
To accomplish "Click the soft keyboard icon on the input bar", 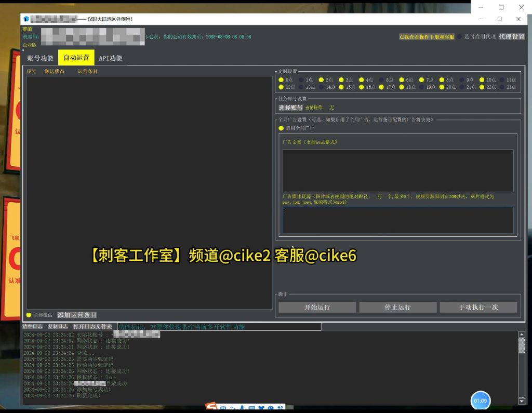I will [x=251, y=407].
